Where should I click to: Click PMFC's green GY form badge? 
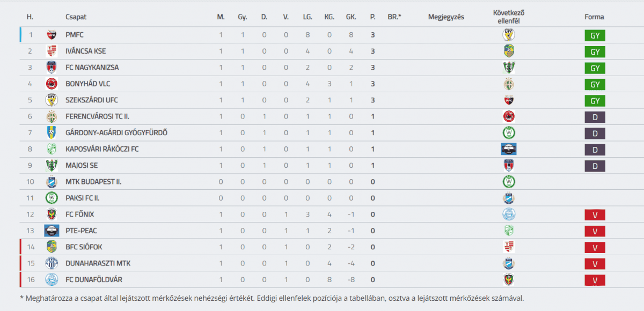(595, 36)
